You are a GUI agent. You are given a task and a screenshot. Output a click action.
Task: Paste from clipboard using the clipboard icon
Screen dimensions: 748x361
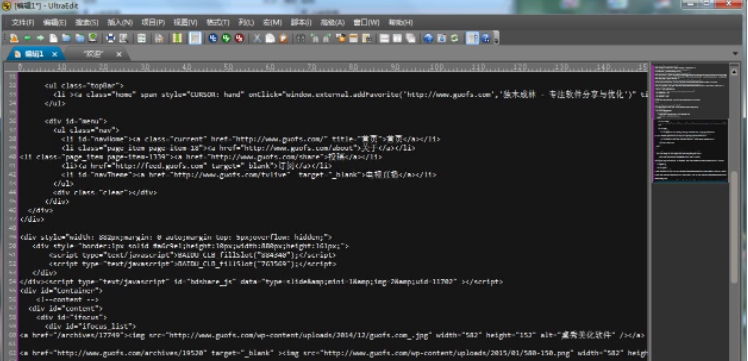click(283, 38)
